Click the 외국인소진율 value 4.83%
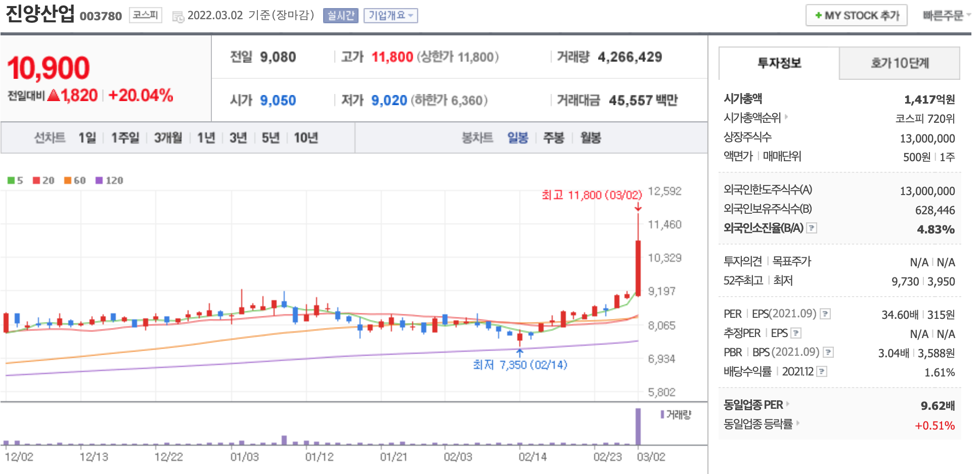Viewport: 980px width, 474px height. (936, 229)
